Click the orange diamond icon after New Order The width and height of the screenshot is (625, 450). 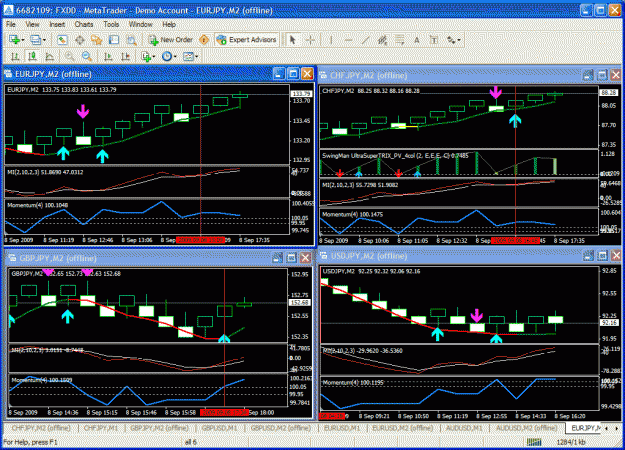(x=204, y=40)
